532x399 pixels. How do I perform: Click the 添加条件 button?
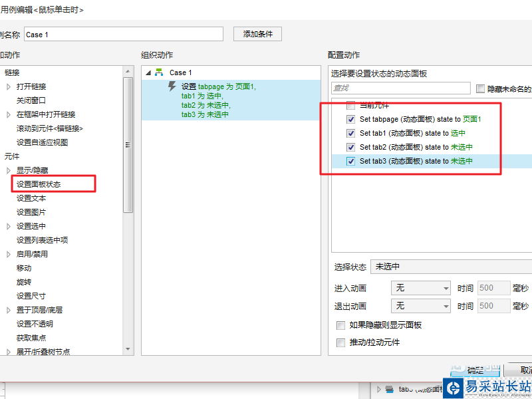tap(257, 34)
